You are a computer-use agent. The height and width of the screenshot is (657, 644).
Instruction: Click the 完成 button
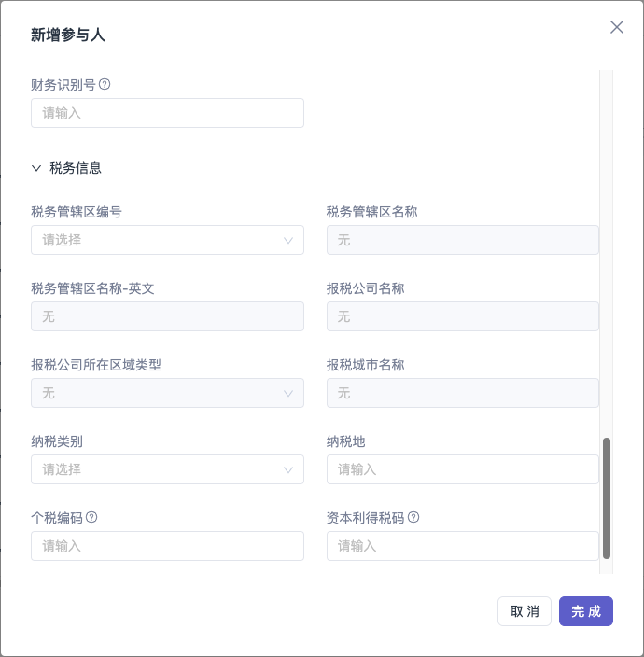pos(586,611)
